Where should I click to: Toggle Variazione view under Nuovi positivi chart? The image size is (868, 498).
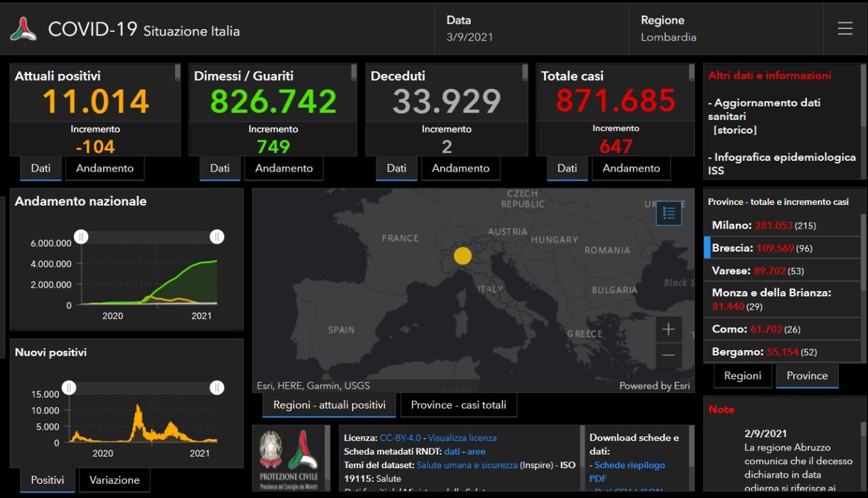pos(114,480)
